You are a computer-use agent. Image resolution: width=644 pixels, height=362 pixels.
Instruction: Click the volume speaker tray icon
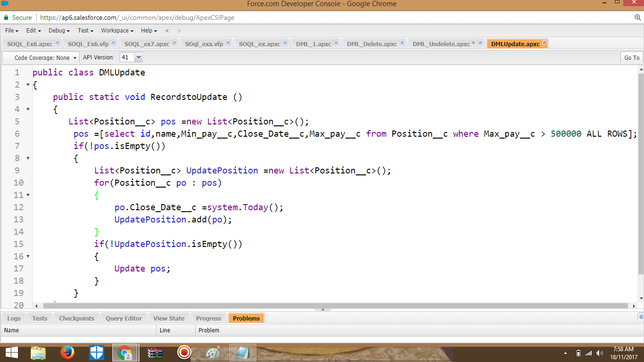[x=600, y=353]
